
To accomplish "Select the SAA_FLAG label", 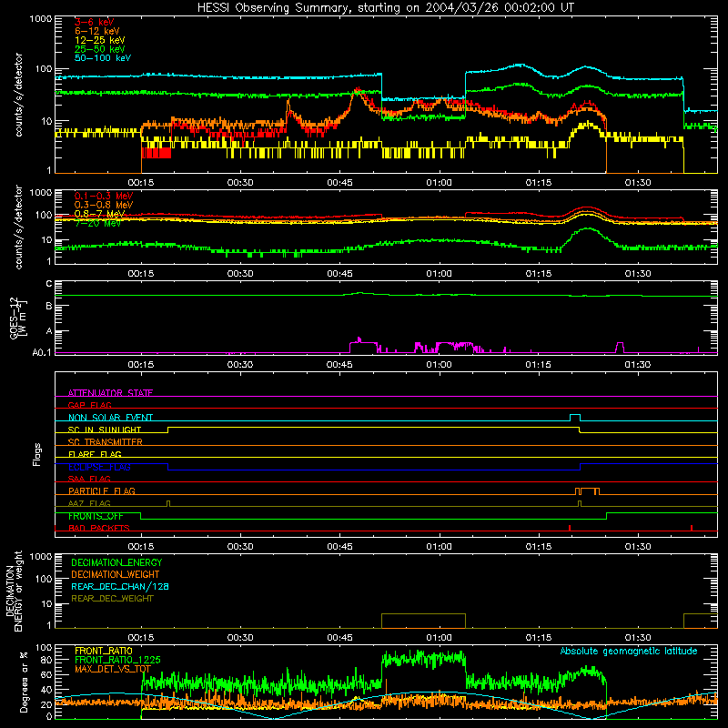I will pyautogui.click(x=89, y=479).
